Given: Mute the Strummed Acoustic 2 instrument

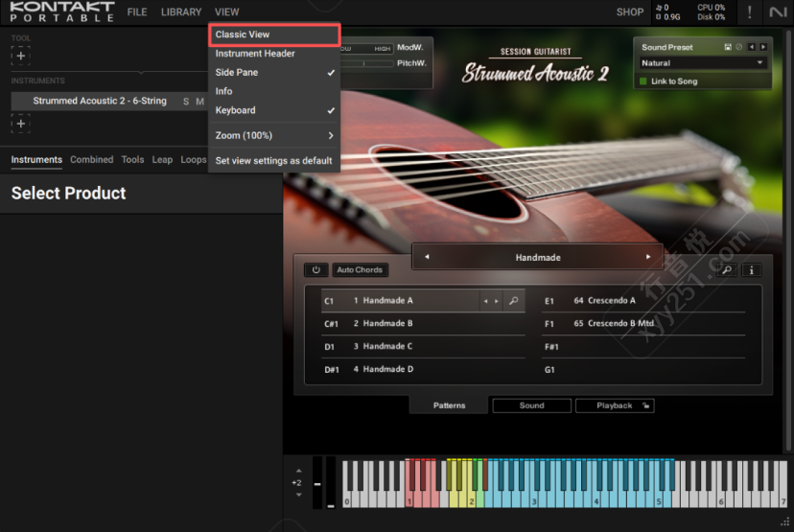Looking at the screenshot, I should coord(200,102).
